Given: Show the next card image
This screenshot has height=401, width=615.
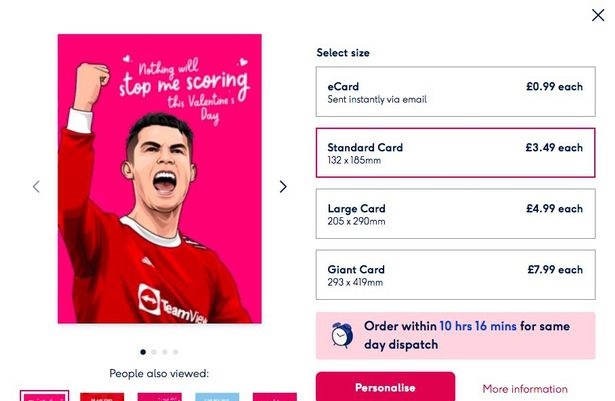Looking at the screenshot, I should pyautogui.click(x=282, y=186).
